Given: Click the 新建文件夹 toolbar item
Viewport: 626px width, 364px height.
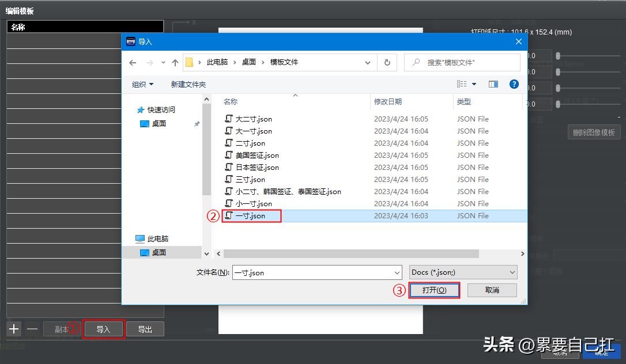Looking at the screenshot, I should point(188,85).
